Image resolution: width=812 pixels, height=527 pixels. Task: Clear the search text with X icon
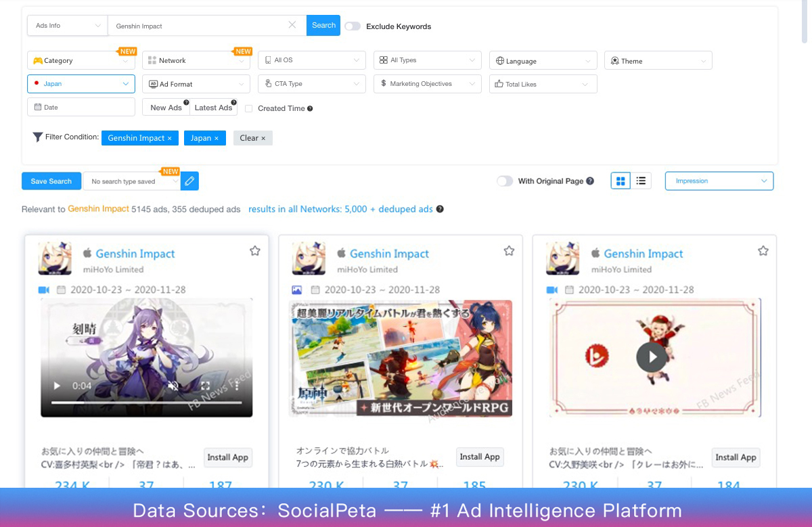click(292, 26)
